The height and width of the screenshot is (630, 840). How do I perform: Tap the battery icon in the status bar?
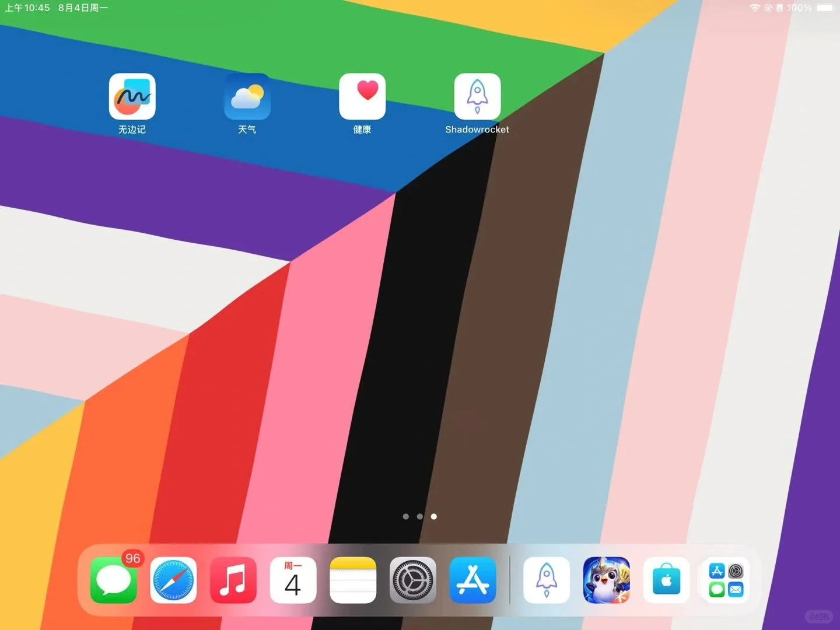(x=825, y=8)
